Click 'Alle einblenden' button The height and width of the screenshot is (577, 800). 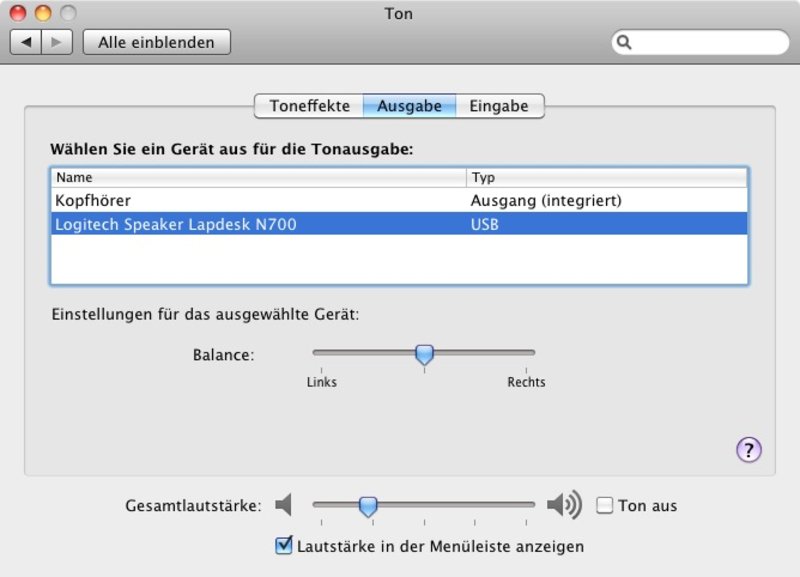[x=156, y=42]
